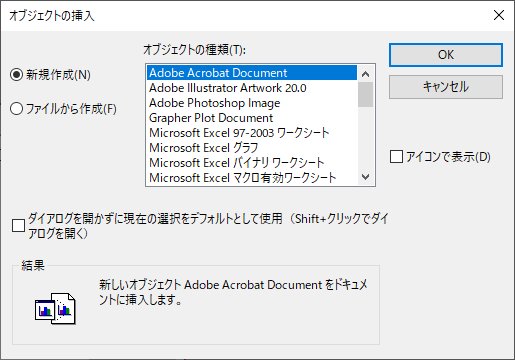Pick Grapher Plot Document from the list

tap(252, 118)
